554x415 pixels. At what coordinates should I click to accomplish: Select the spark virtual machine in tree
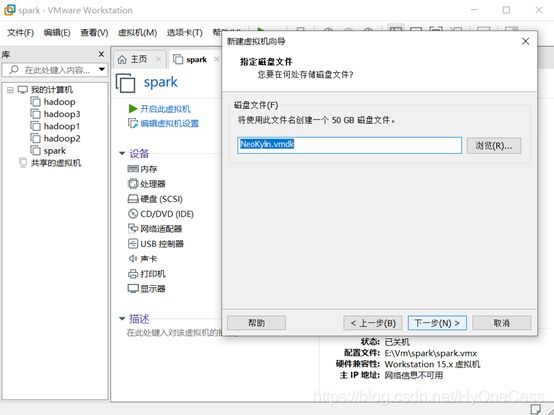tap(55, 151)
